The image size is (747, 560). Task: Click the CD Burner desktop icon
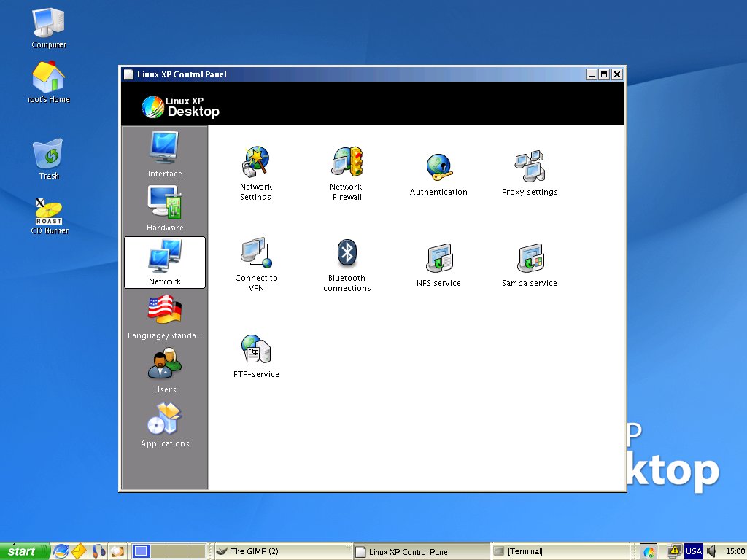coord(50,217)
